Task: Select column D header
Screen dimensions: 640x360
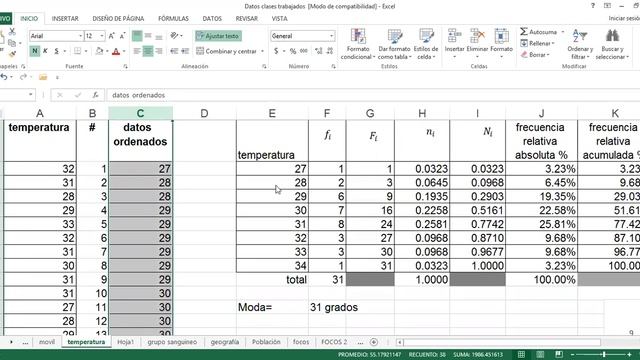Action: click(x=204, y=113)
